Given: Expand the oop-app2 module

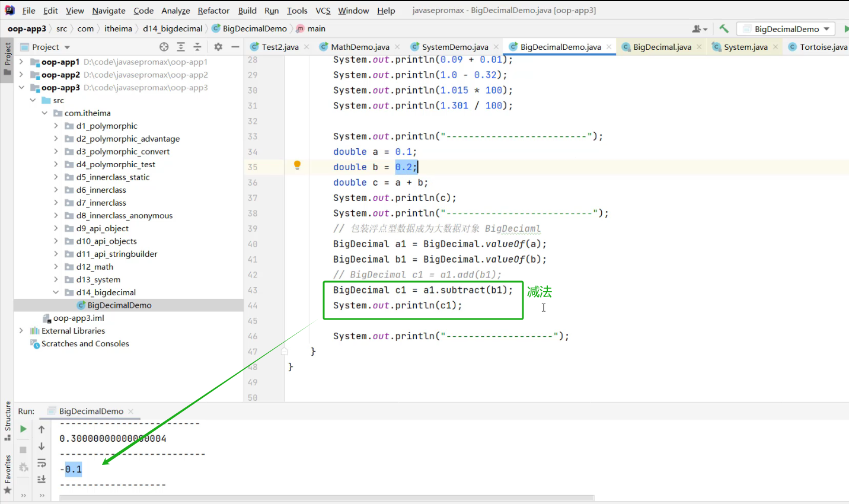Looking at the screenshot, I should click(21, 75).
